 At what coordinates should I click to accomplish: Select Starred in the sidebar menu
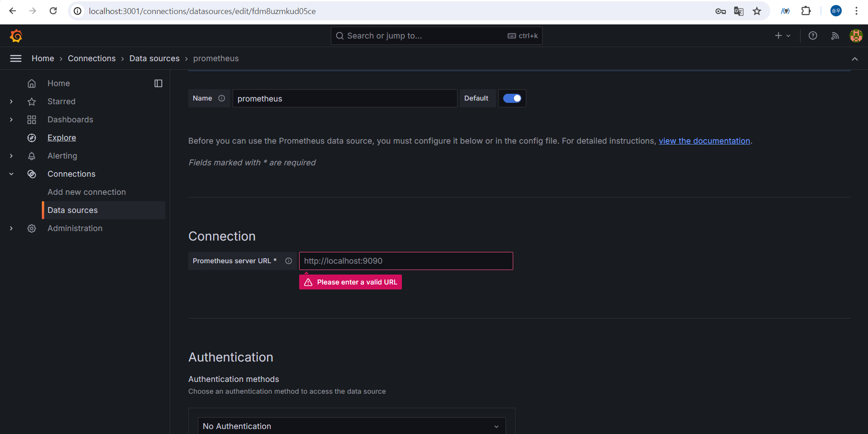pyautogui.click(x=62, y=101)
